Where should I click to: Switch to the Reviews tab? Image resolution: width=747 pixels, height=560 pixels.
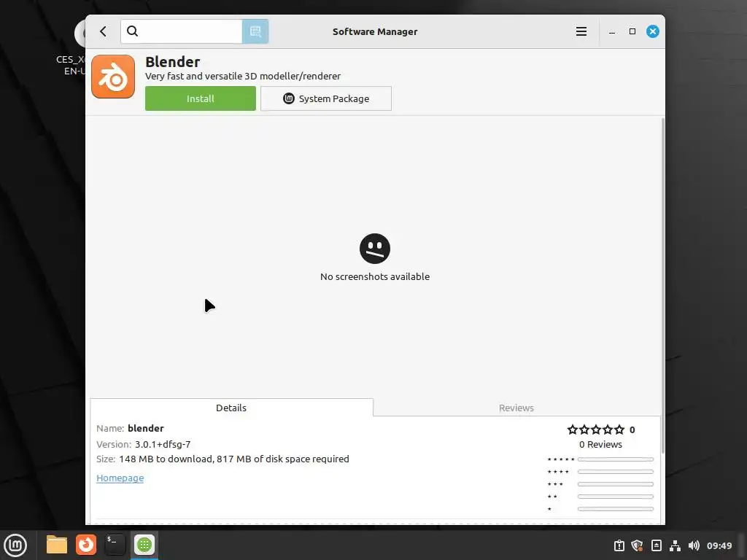516,408
